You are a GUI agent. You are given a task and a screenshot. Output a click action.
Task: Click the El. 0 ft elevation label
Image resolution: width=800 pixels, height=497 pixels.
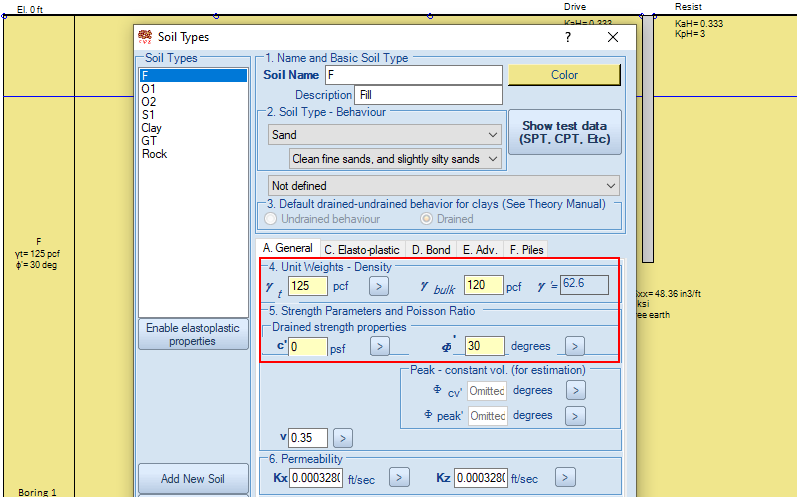pos(30,9)
